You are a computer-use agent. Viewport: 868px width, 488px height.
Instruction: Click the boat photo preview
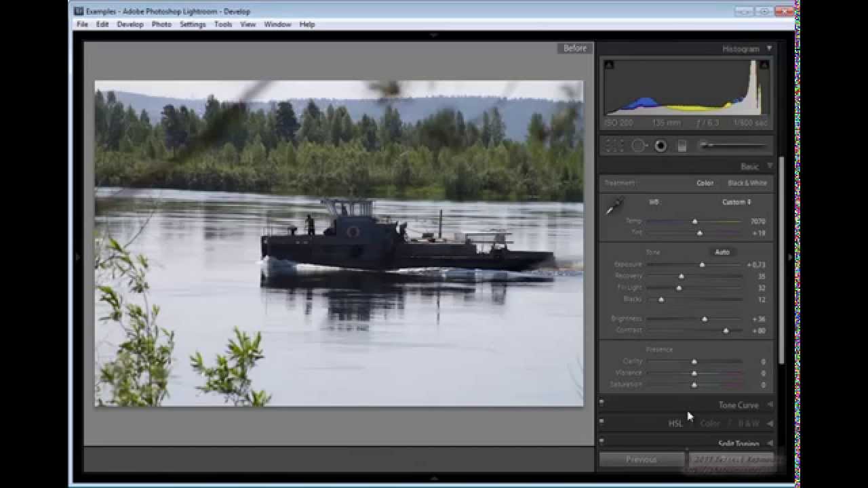click(x=338, y=243)
